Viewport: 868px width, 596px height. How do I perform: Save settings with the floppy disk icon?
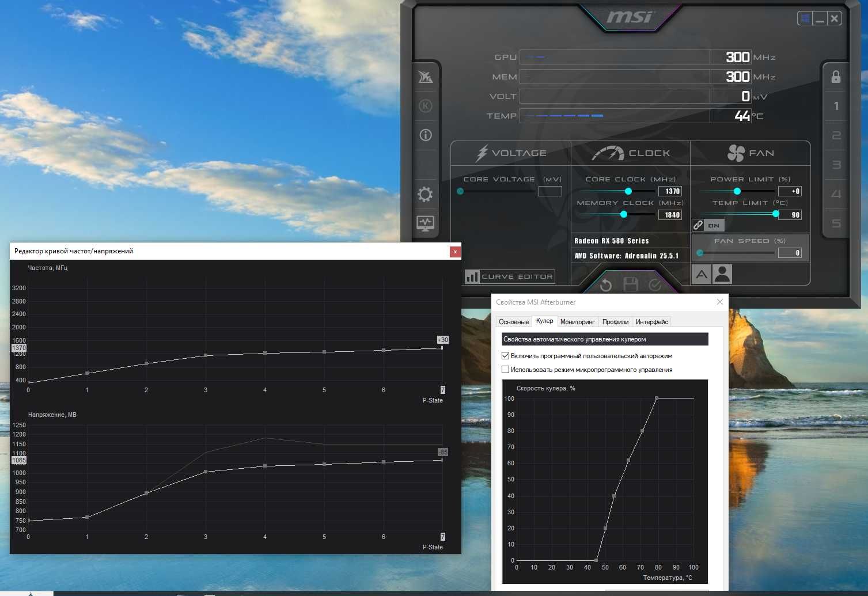pyautogui.click(x=631, y=284)
